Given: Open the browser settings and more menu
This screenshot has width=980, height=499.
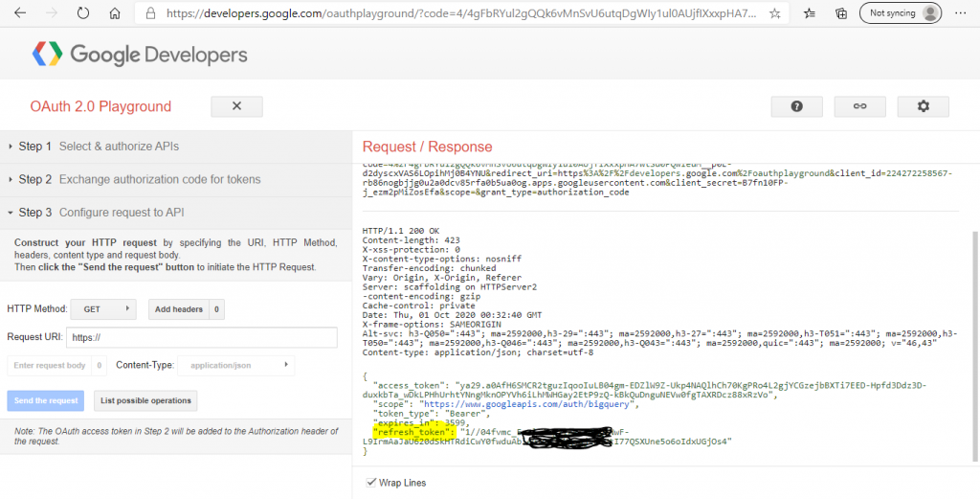Looking at the screenshot, I should (961, 13).
